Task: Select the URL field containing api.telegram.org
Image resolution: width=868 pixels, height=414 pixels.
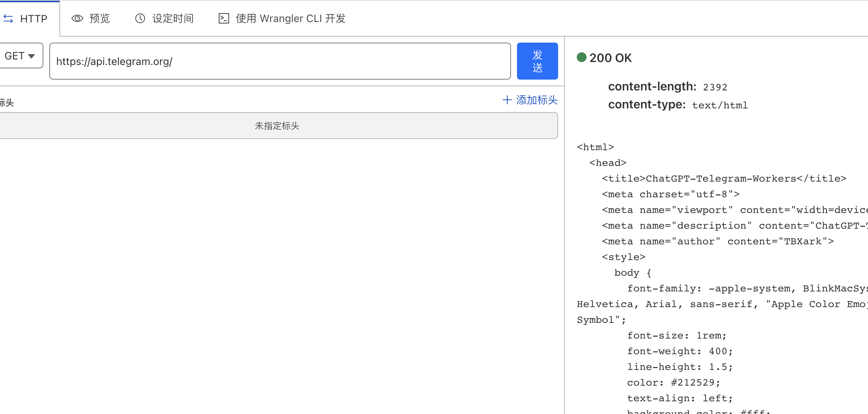Action: (x=280, y=61)
